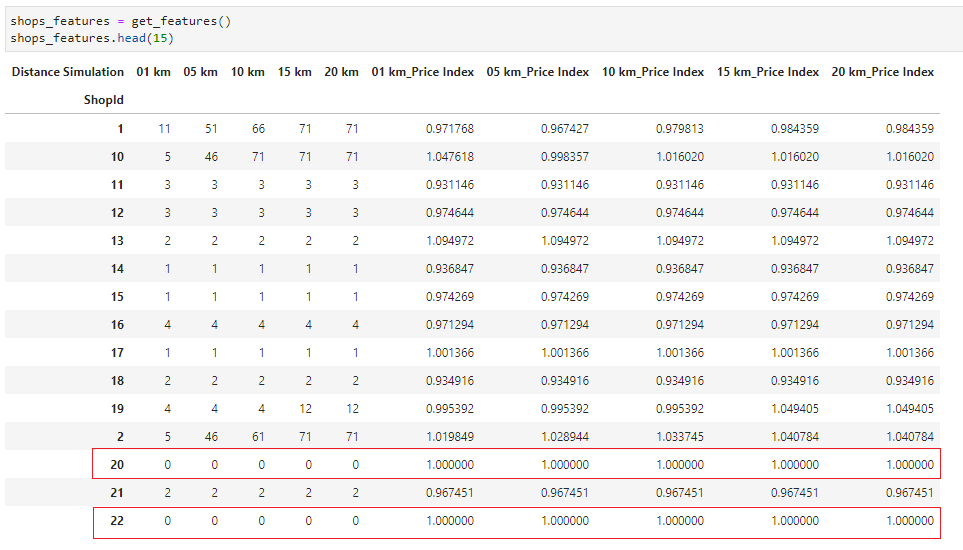
Task: Click the ShopId index label
Action: tap(104, 100)
